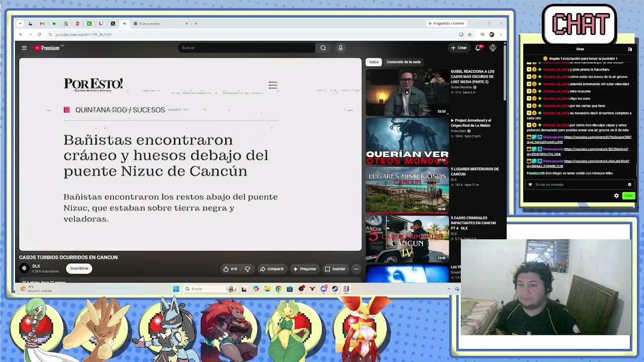Switch to the Twitch browser tab

(x=101, y=24)
